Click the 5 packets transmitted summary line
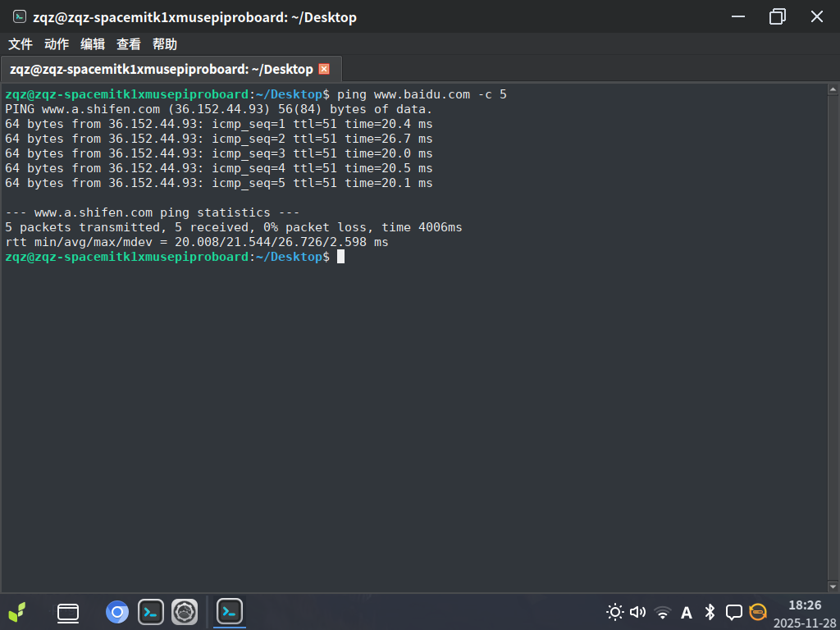 click(x=234, y=227)
